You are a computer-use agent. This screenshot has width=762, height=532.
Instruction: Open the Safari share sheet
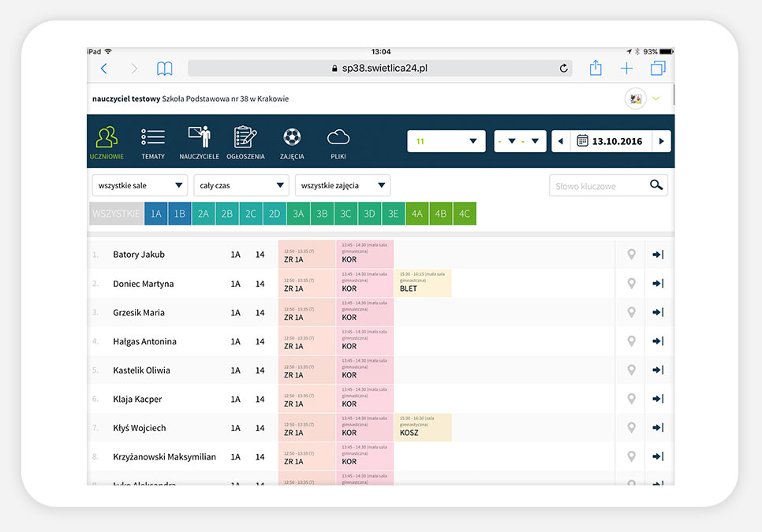(x=596, y=68)
